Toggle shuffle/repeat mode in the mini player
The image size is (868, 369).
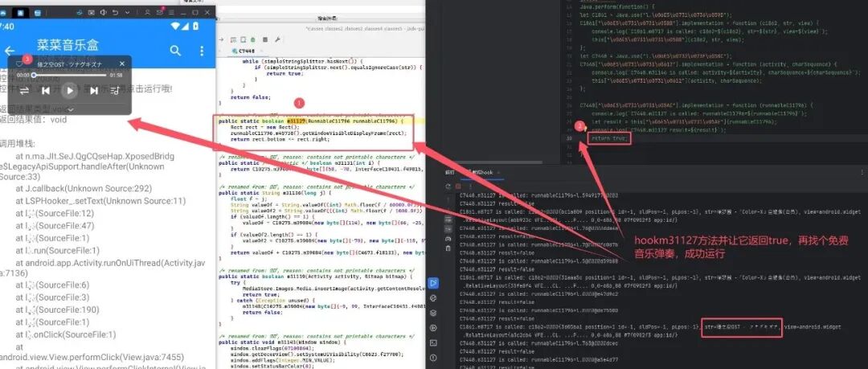[24, 90]
